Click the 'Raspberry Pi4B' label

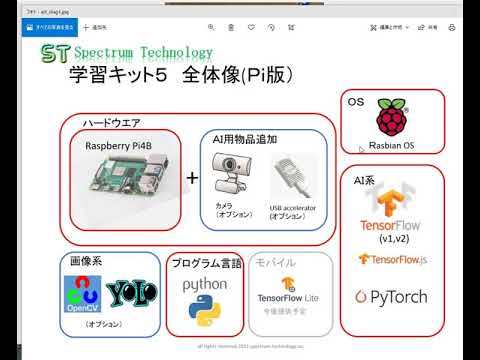(x=118, y=146)
